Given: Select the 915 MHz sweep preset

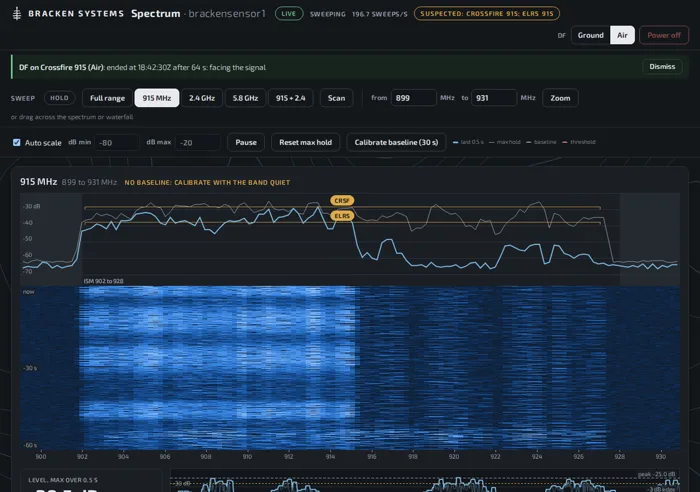Looking at the screenshot, I should tap(157, 98).
